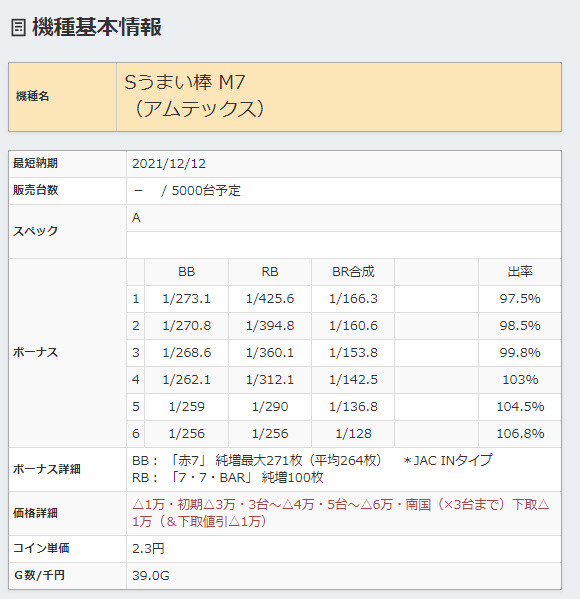The image size is (580, 599).
Task: Select setting 5 RB value 1/290
Action: [270, 407]
